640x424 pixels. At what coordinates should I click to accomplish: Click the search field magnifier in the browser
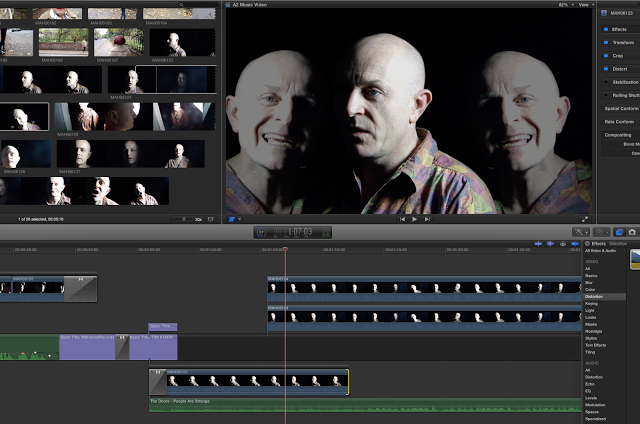click(181, 5)
